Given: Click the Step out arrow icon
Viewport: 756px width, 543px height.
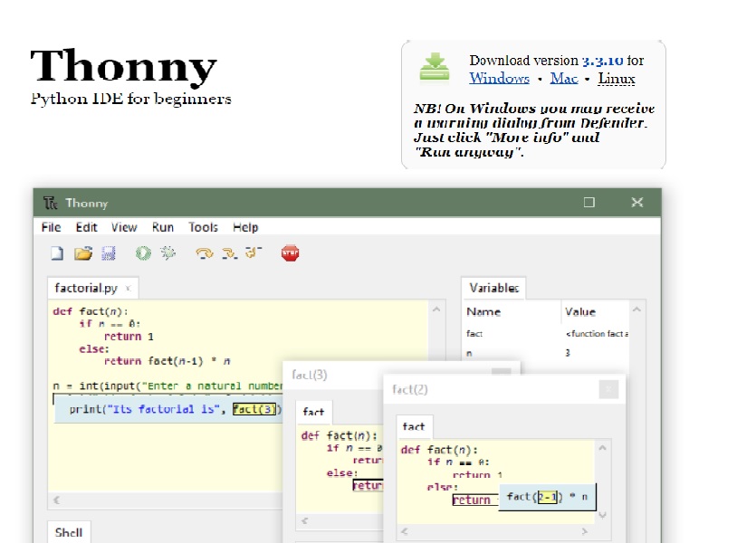Looking at the screenshot, I should [x=254, y=252].
